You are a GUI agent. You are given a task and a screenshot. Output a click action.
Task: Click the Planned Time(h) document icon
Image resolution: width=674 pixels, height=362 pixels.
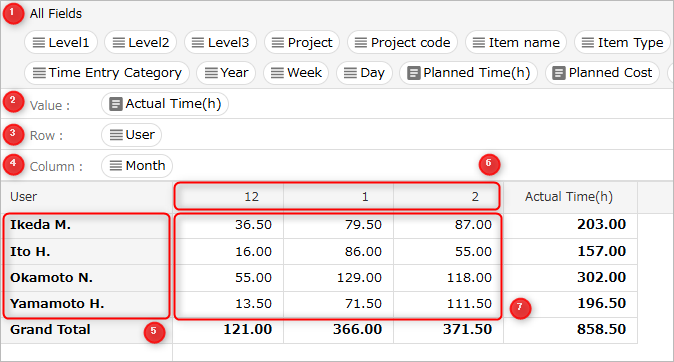click(414, 73)
